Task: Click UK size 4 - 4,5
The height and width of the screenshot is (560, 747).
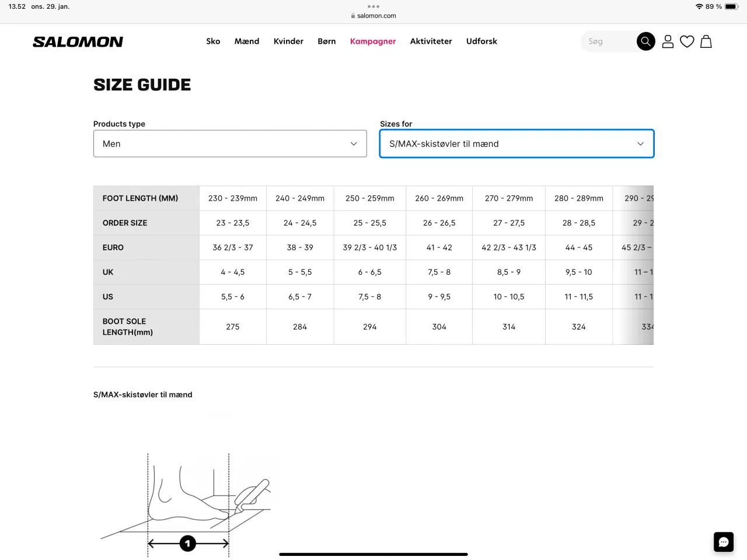Action: coord(233,272)
